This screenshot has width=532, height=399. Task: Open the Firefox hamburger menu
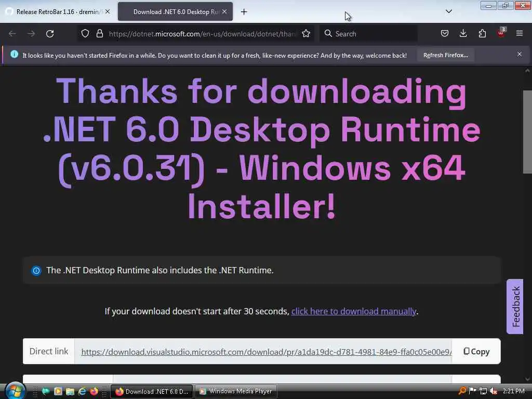[520, 33]
